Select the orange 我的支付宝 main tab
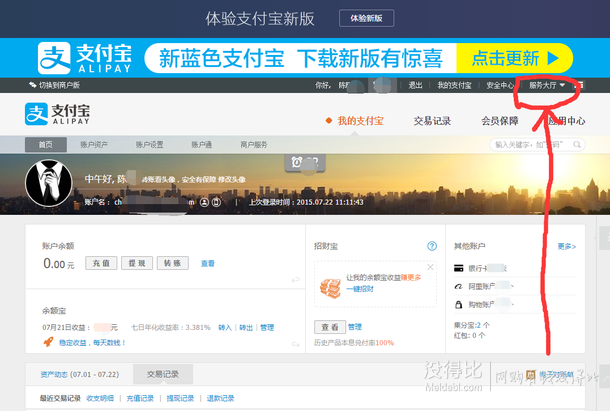Image resolution: width=610 pixels, height=411 pixels. 360,121
